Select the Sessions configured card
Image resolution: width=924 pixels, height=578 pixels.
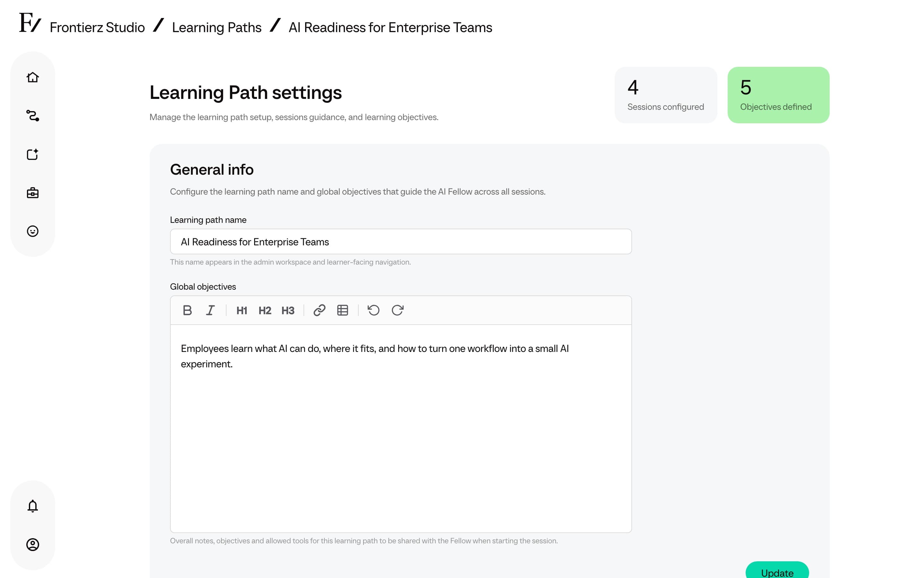(665, 95)
